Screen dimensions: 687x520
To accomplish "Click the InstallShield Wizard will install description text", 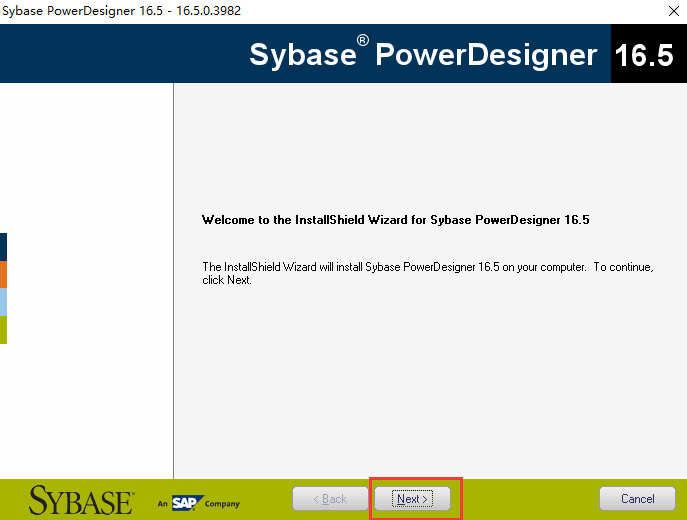I will point(428,273).
